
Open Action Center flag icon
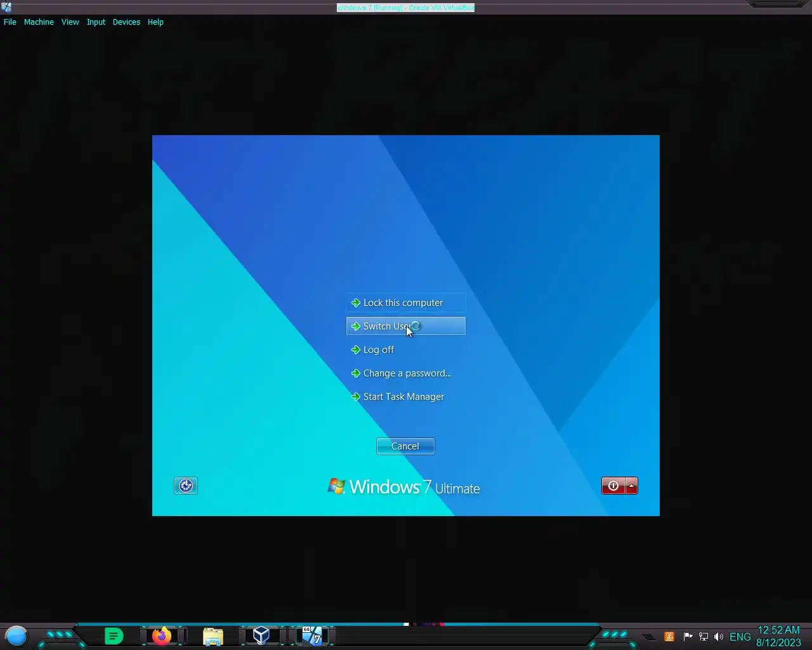point(688,637)
